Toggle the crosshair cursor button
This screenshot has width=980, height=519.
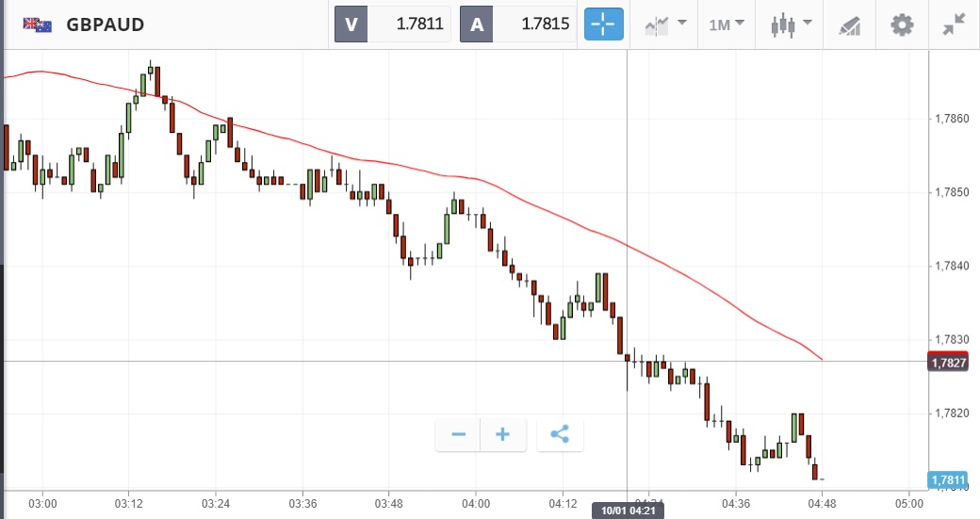[x=604, y=24]
